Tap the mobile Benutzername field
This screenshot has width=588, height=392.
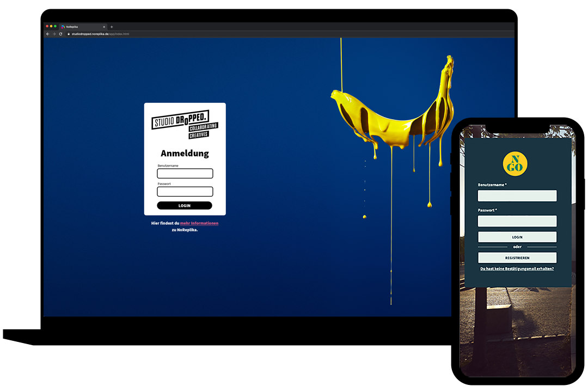point(517,196)
